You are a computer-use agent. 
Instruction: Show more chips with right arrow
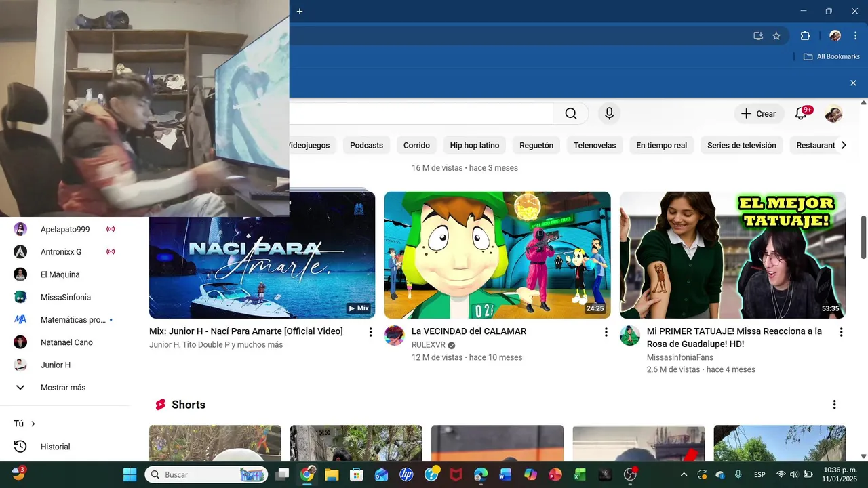coord(844,145)
